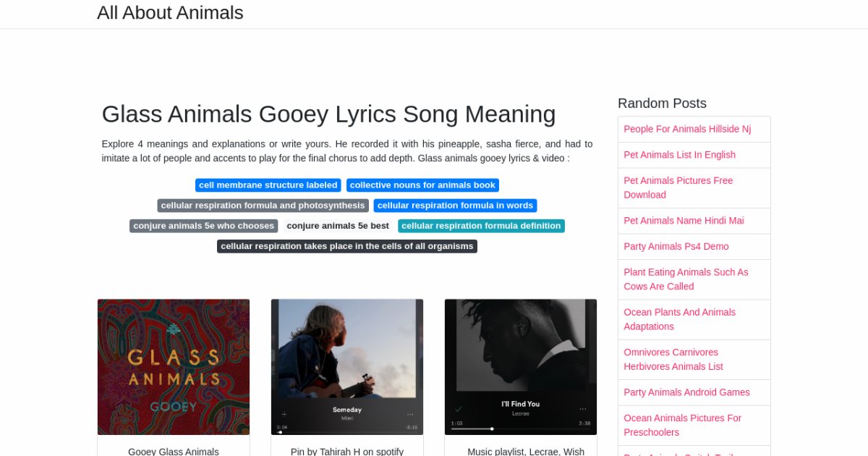Go to 'Pet Animals Pictures Free Download'
The height and width of the screenshot is (456, 868).
click(x=678, y=187)
